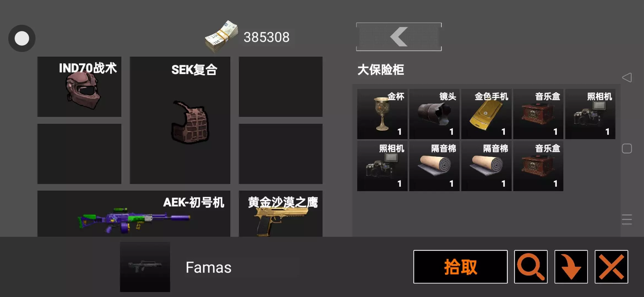Click the Famas weapon thumbnail

coord(145,267)
